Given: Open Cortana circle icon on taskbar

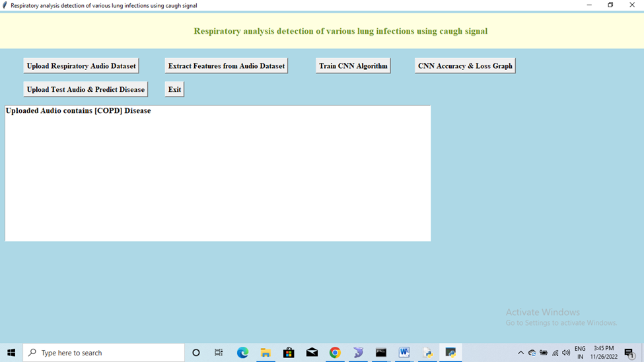Looking at the screenshot, I should tap(196, 353).
